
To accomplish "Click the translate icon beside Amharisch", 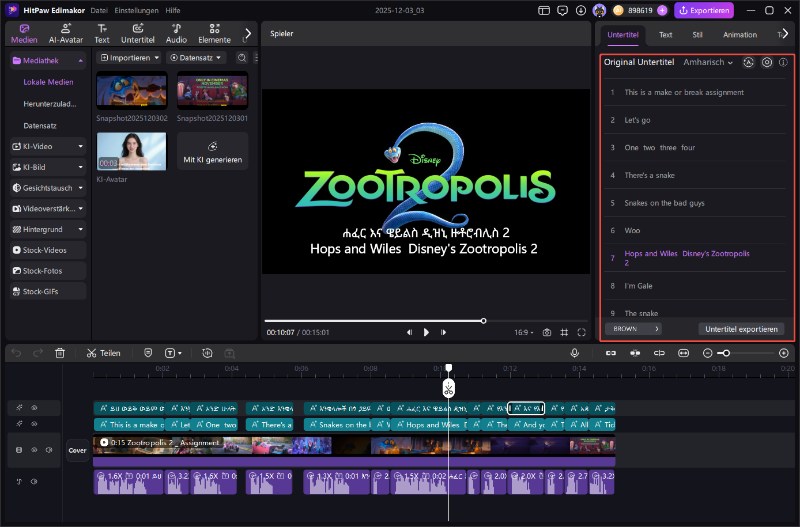I will click(x=749, y=62).
